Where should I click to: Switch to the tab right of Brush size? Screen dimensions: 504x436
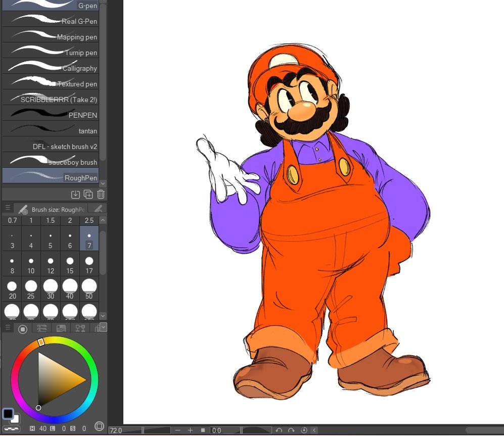tap(98, 209)
